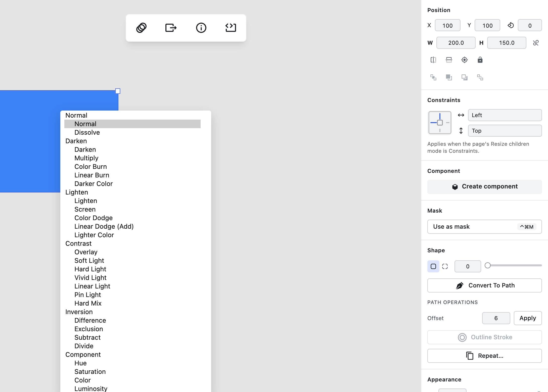Screen dimensions: 548x392
Task: Click the send to back icon
Action: coord(480,77)
